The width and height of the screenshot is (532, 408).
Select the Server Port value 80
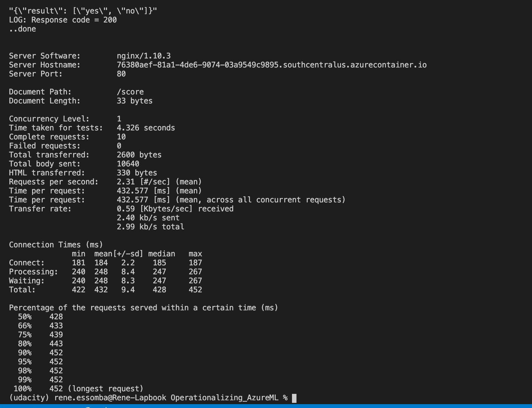[x=121, y=74]
